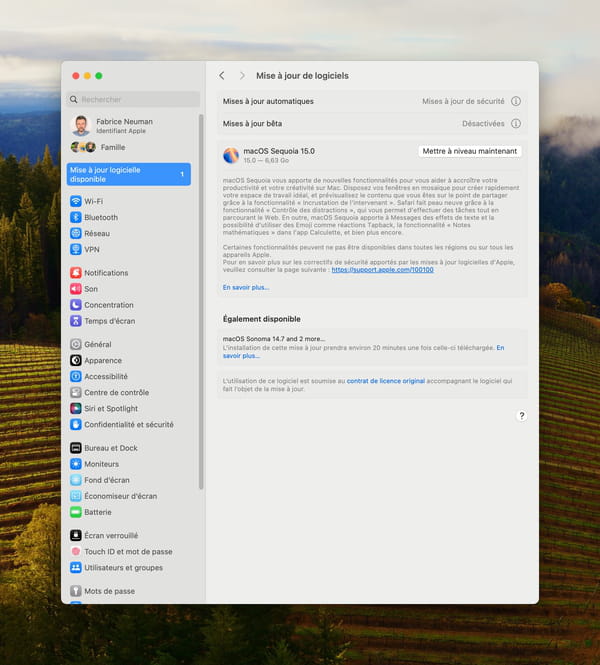Click En savoir plus under Sequoia description
This screenshot has height=665, width=600.
coord(246,288)
